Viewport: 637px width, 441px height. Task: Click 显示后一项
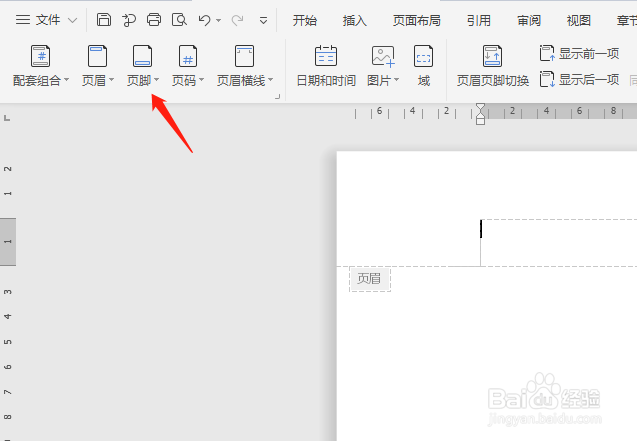(579, 80)
